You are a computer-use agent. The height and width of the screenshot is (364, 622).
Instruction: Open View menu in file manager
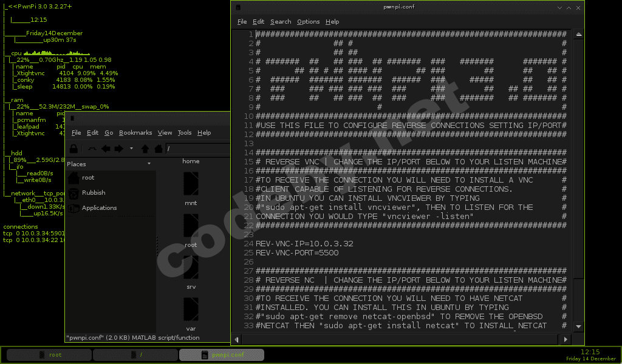(165, 133)
